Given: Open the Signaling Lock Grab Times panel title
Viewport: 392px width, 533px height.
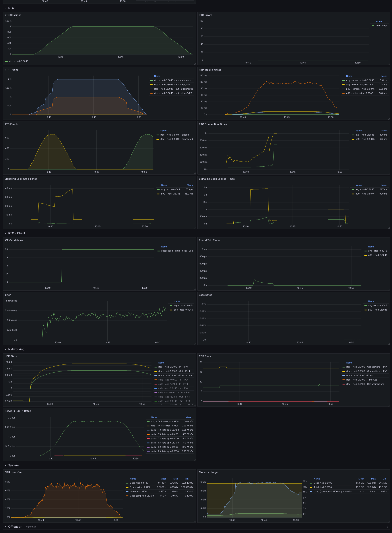Looking at the screenshot, I should 21,179.
